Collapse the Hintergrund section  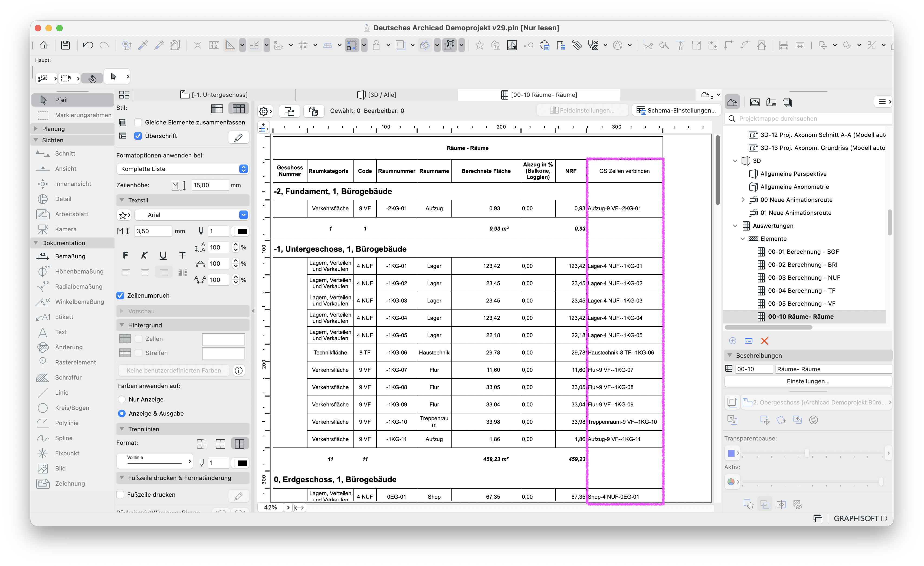pos(122,325)
